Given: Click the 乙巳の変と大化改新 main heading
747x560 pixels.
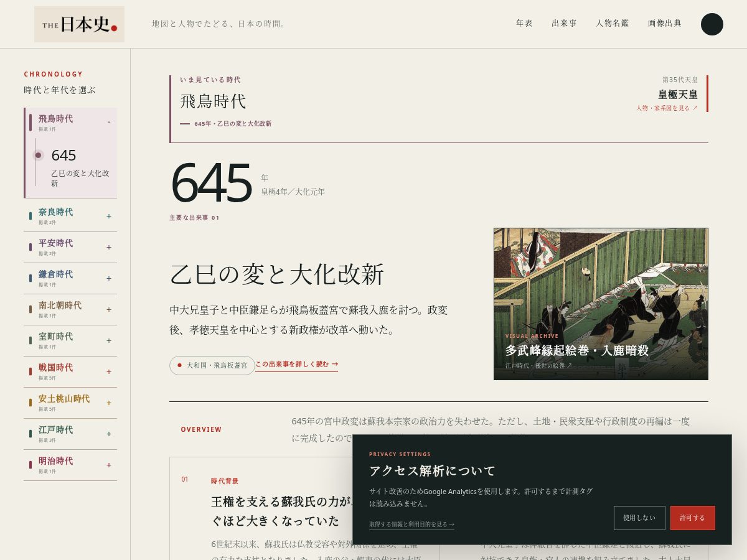Looking at the screenshot, I should [x=277, y=274].
